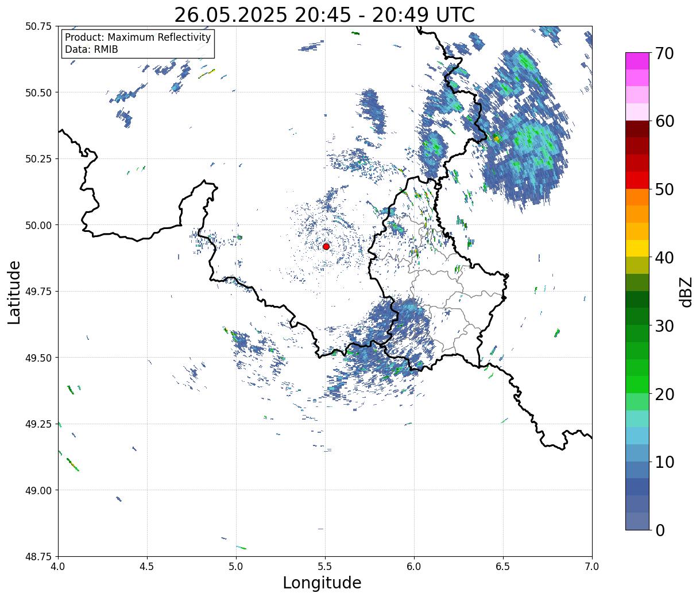Click the latitude tick label 48.75

(x=38, y=557)
